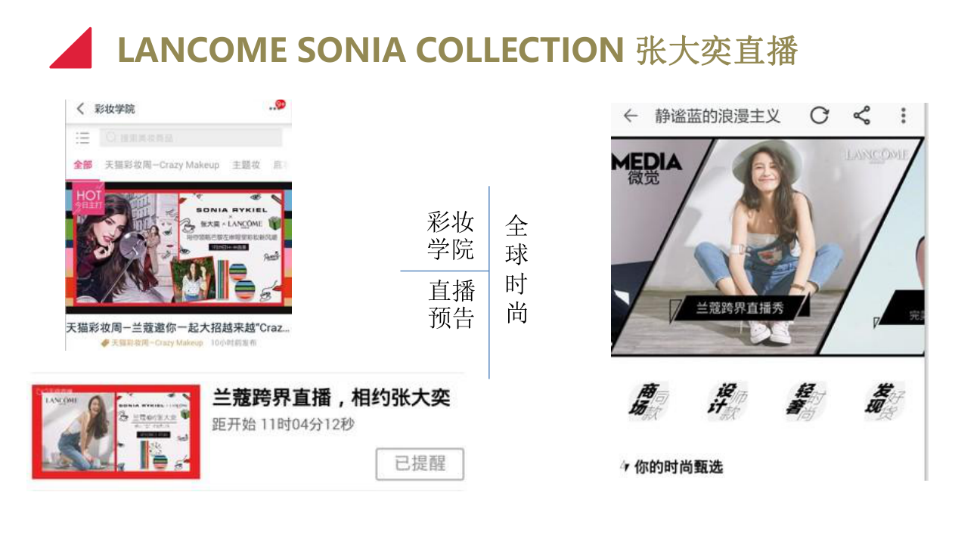Tap the share icon in right header
Screen dimensions: 980x551
861,116
